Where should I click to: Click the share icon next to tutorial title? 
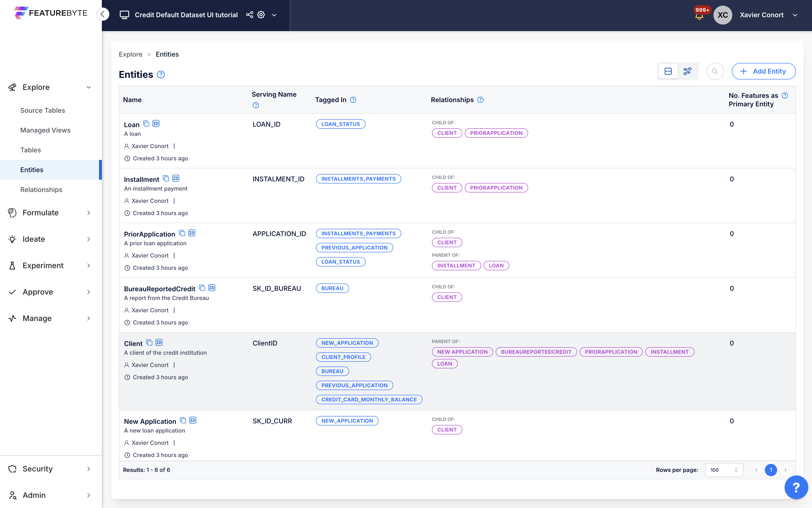point(249,15)
